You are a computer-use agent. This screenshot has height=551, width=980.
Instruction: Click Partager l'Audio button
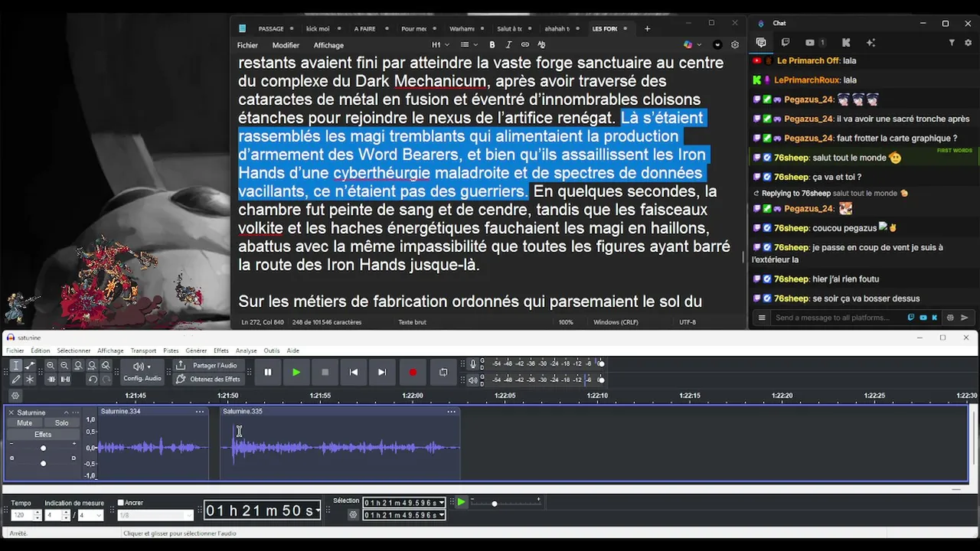pyautogui.click(x=207, y=366)
